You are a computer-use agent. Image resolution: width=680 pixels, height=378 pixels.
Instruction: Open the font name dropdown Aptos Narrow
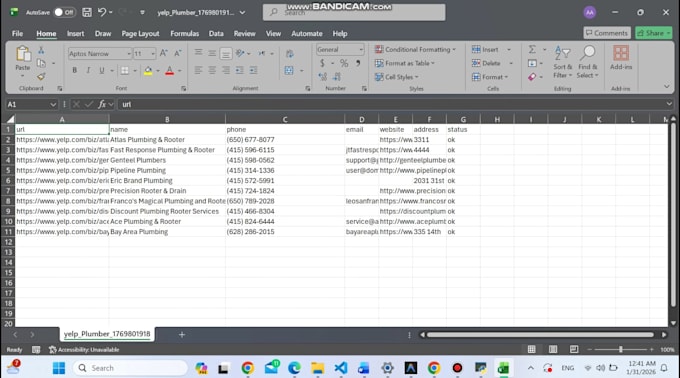129,54
